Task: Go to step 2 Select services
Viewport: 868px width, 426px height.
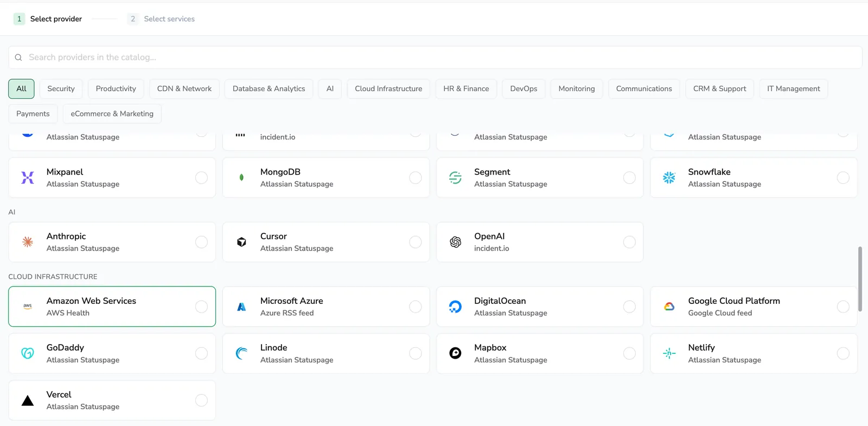Action: (x=161, y=19)
